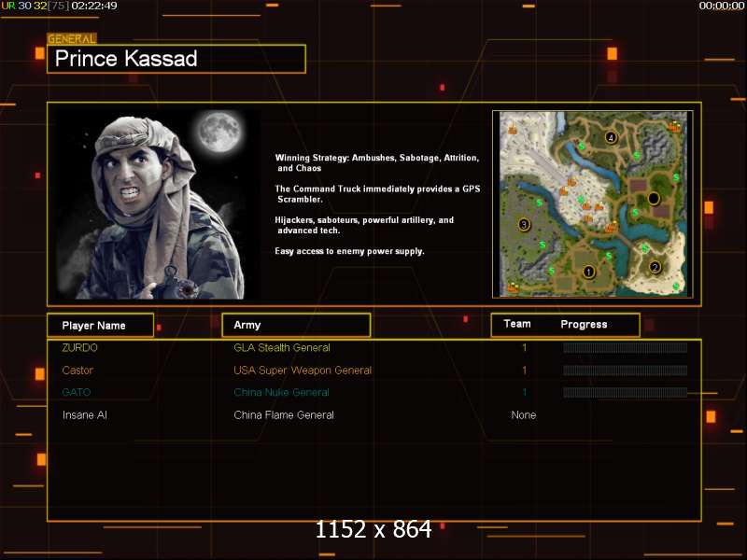Select player name GATO
This screenshot has width=747, height=560.
point(77,392)
